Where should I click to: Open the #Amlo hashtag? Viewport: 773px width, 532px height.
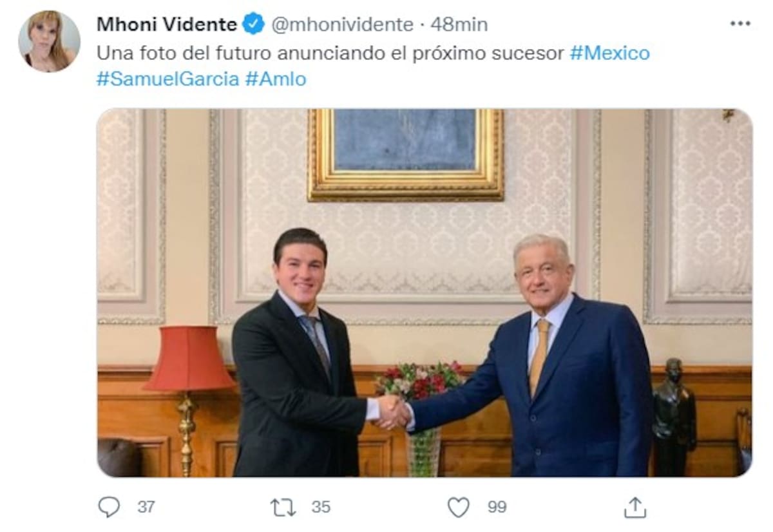coord(276,79)
